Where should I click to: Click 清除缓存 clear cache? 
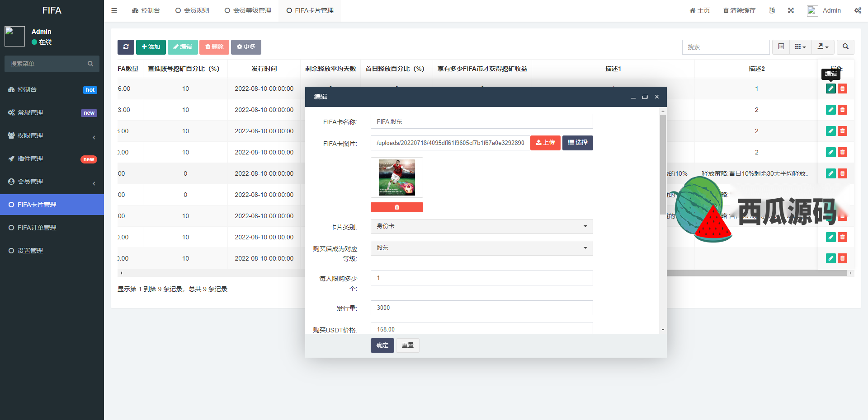point(739,10)
